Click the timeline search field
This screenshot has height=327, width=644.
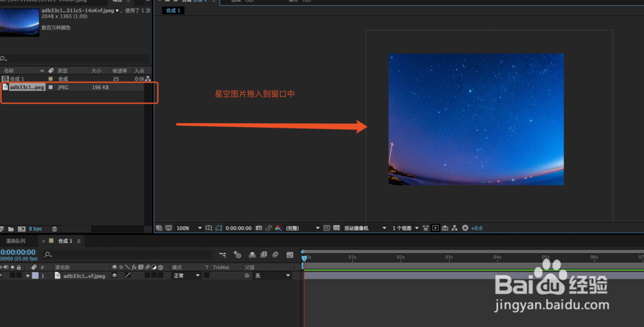[x=128, y=255]
